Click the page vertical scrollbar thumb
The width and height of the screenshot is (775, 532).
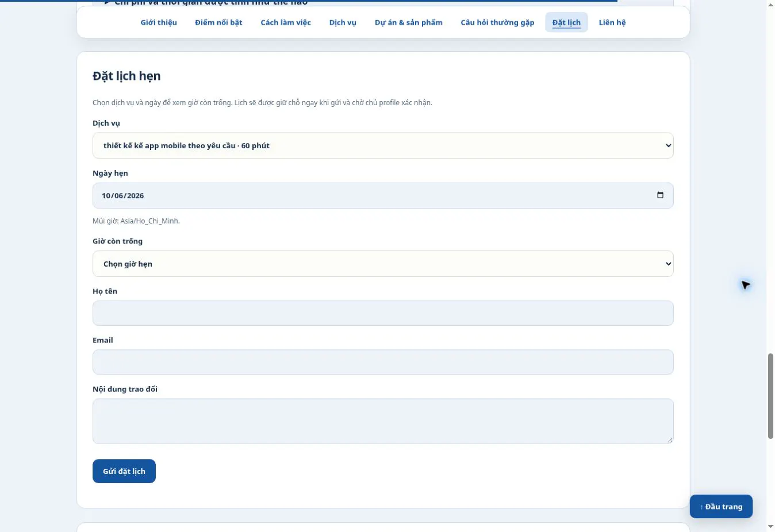(x=770, y=396)
